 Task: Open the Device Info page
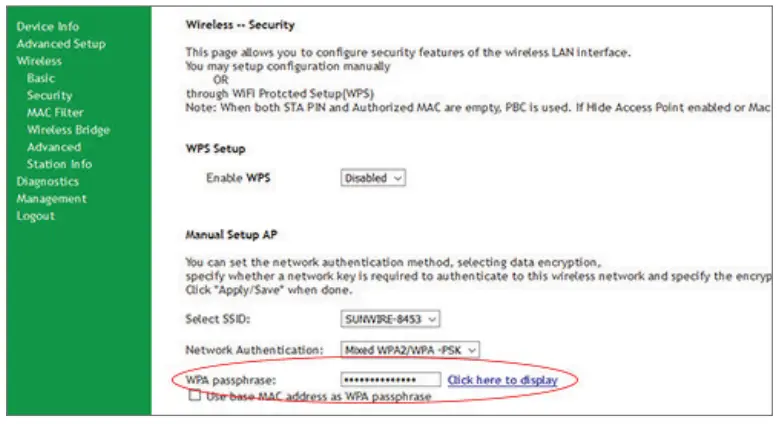[48, 26]
